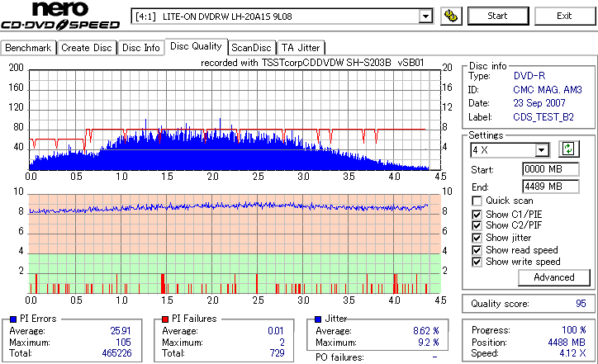598x364 pixels.
Task: Click the Nero CD-DVD Speed logo
Action: pos(60,16)
